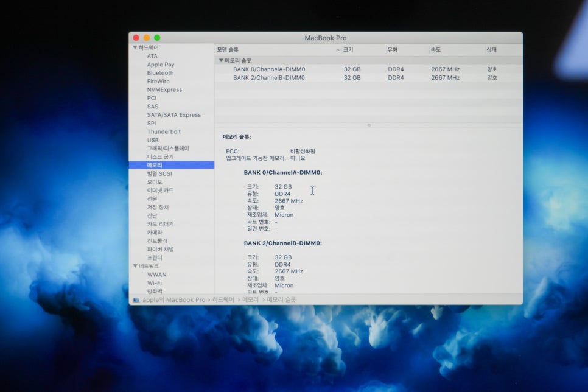This screenshot has width=588, height=392.
Task: Select 프린터 in the sidebar
Action: (155, 257)
